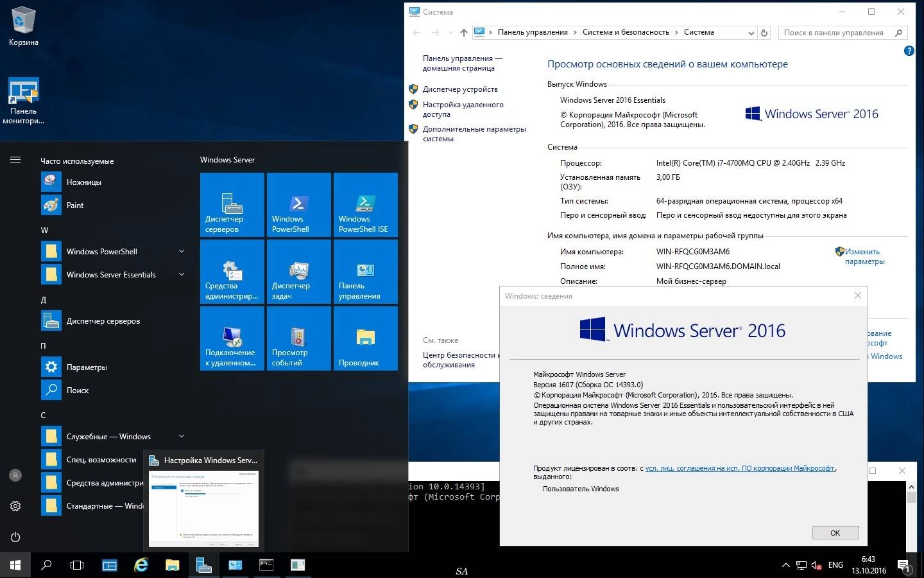Click the console window scrollbar up arrow
This screenshot has height=578, width=924.
(x=911, y=486)
